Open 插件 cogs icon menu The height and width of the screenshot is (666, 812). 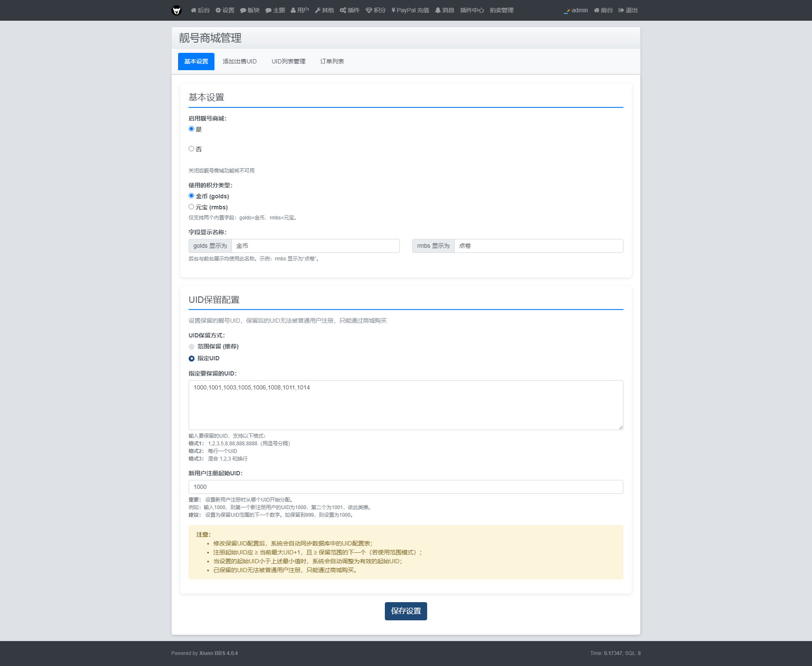click(x=350, y=10)
